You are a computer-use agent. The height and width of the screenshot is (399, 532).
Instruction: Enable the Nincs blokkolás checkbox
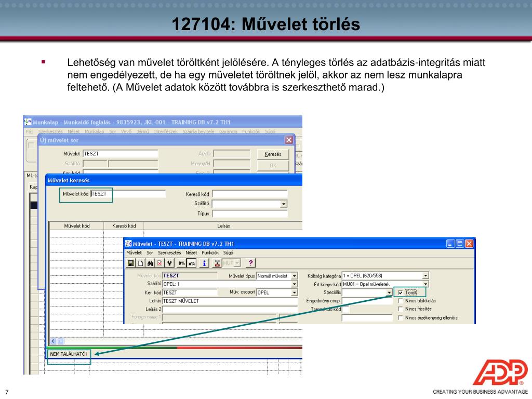coord(401,301)
